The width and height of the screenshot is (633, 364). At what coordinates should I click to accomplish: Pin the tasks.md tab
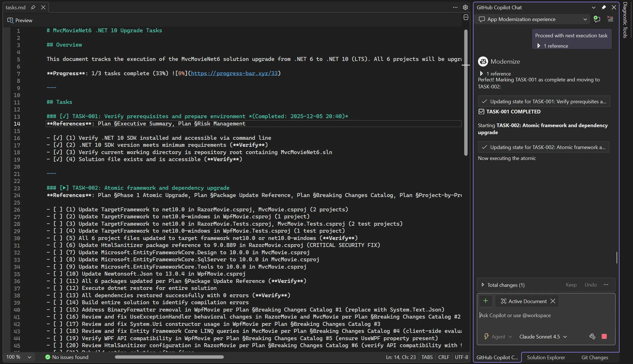coord(33,7)
